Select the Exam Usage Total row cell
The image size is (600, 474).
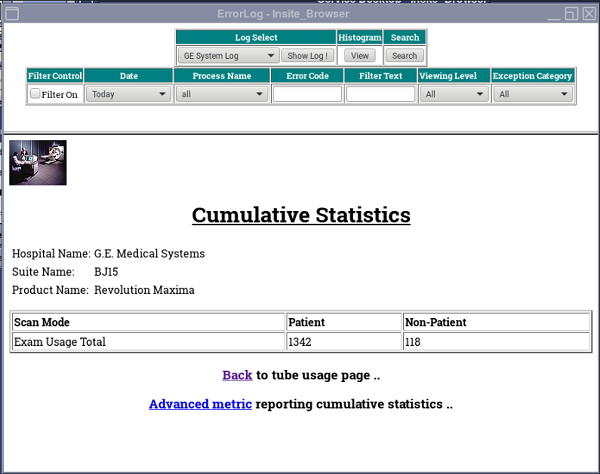(x=148, y=342)
